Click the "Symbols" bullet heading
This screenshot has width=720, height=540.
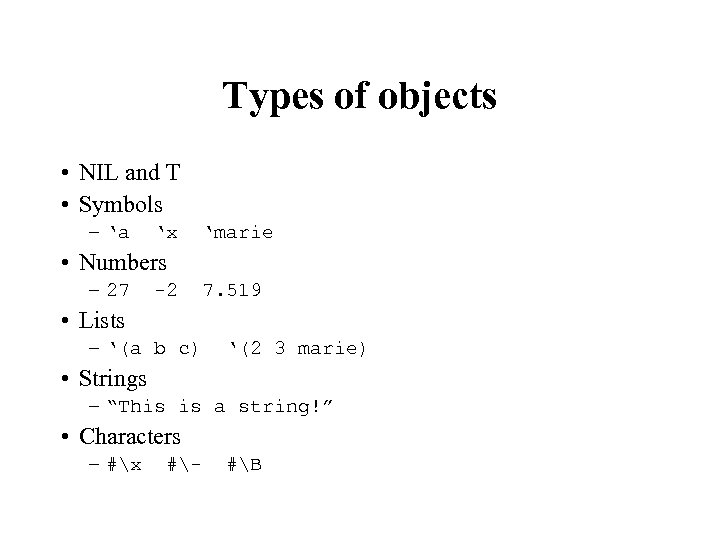tap(120, 205)
